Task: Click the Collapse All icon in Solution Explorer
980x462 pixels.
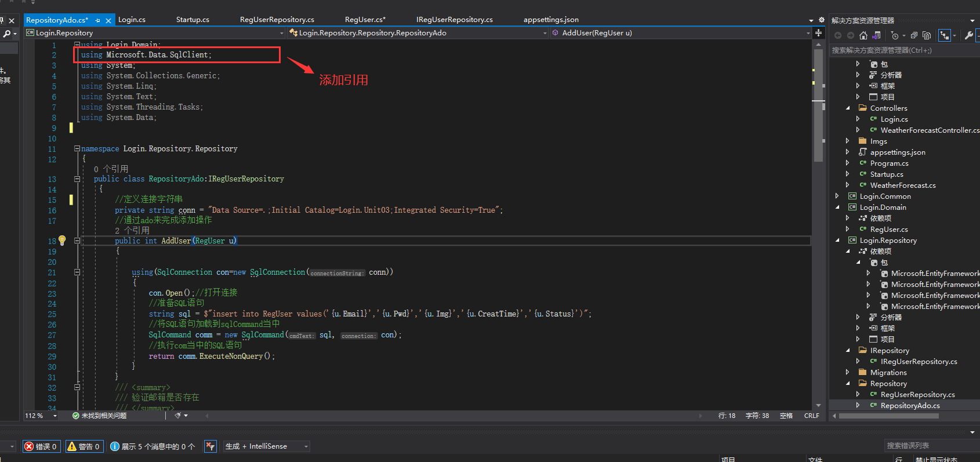Action: point(914,35)
